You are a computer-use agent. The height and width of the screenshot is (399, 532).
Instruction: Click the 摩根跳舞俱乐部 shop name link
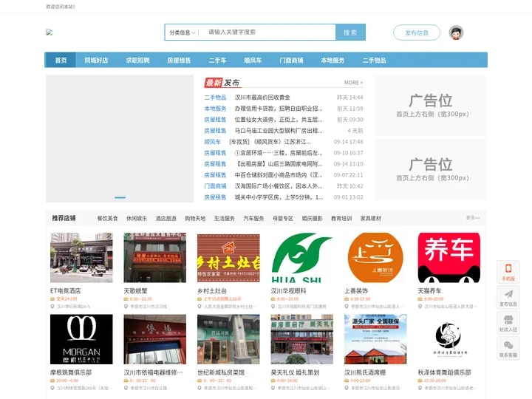(x=71, y=372)
